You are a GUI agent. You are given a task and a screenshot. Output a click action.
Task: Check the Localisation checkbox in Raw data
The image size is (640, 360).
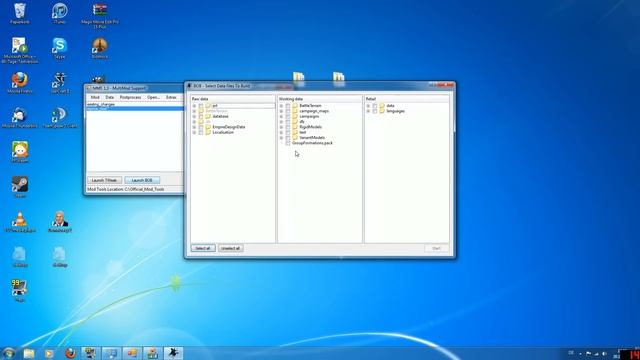pos(201,132)
